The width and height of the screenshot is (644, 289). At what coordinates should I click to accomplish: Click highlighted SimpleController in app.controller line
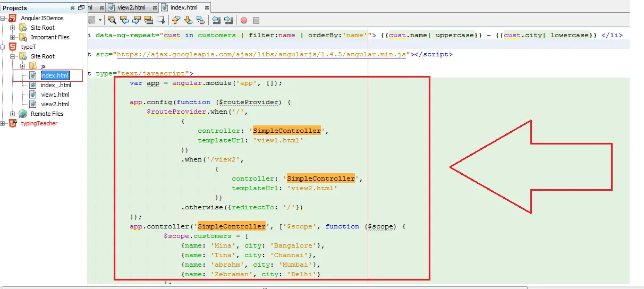click(x=231, y=226)
